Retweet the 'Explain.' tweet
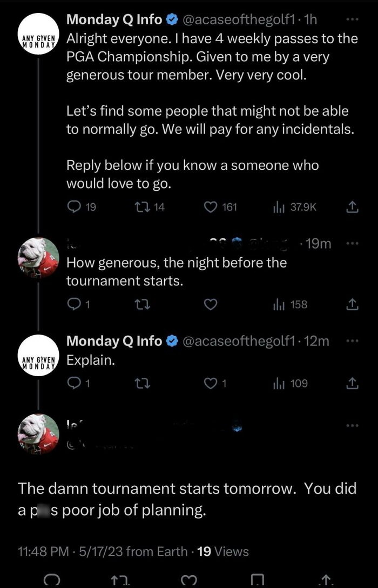 [x=142, y=383]
